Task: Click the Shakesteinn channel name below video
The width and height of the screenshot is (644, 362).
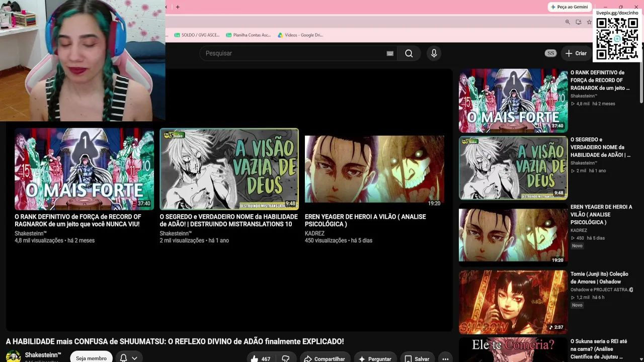Action: tap(43, 355)
